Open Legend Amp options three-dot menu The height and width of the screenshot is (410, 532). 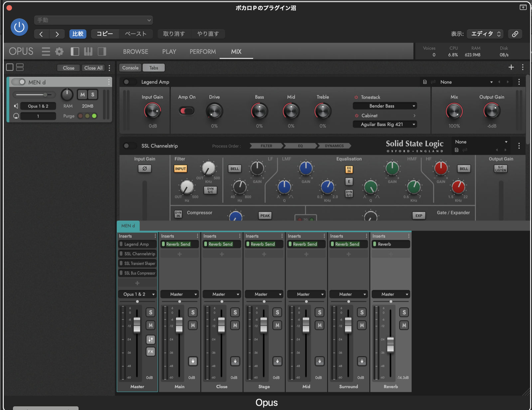(519, 82)
